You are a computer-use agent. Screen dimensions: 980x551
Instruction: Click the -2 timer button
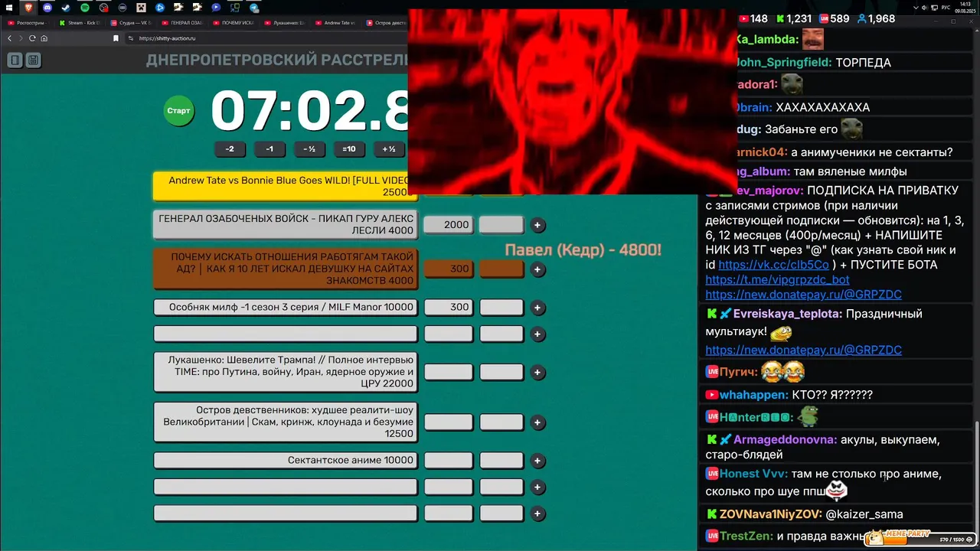230,149
